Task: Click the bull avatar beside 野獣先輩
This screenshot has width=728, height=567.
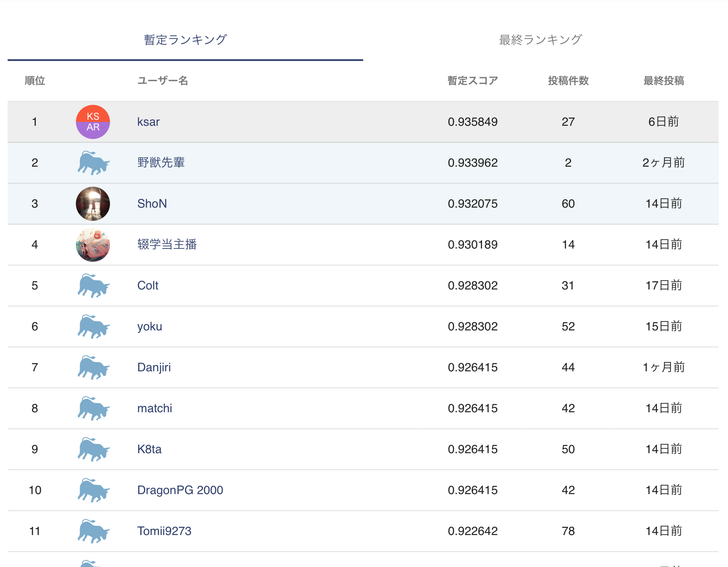Action: pyautogui.click(x=93, y=163)
